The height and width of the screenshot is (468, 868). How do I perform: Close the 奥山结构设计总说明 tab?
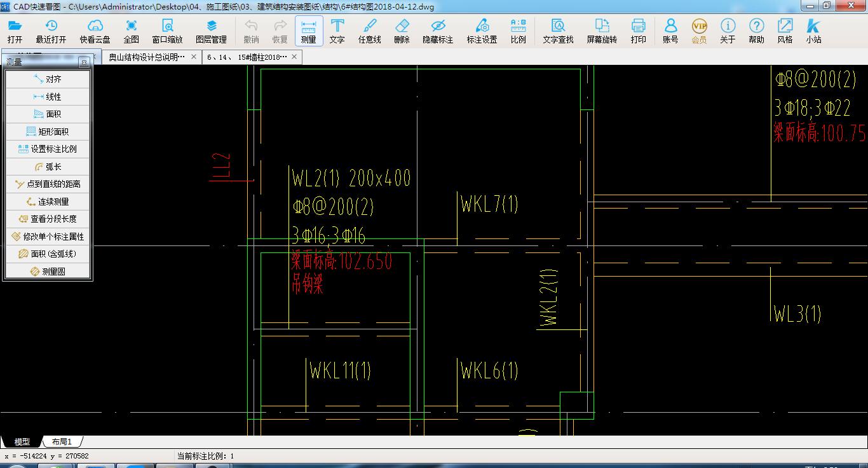[x=194, y=57]
